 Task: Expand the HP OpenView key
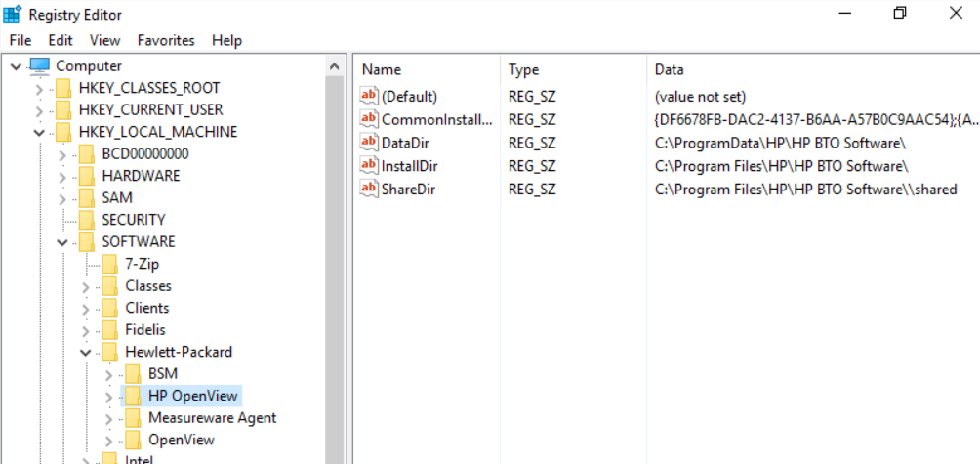pos(108,396)
